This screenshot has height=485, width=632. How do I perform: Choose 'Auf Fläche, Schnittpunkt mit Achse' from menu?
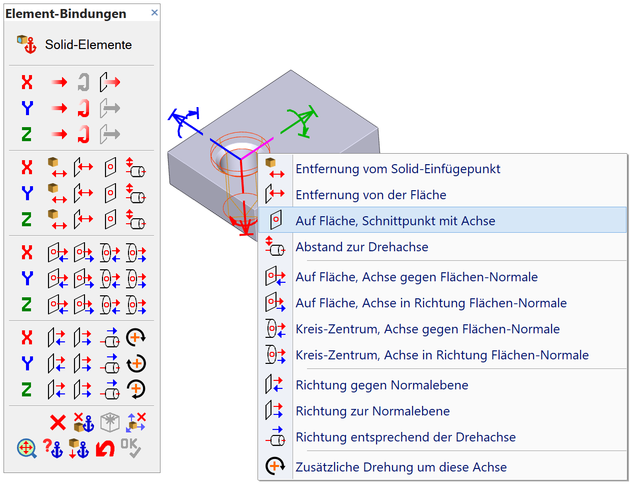(395, 220)
